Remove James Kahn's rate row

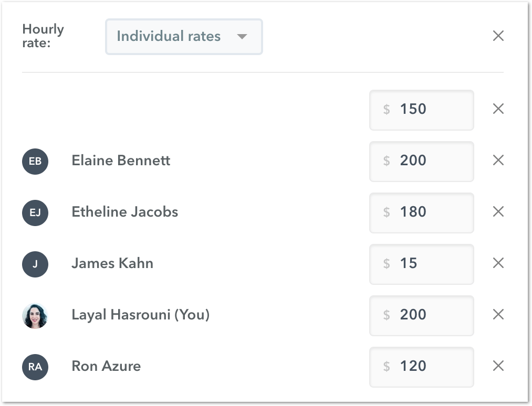pyautogui.click(x=498, y=263)
